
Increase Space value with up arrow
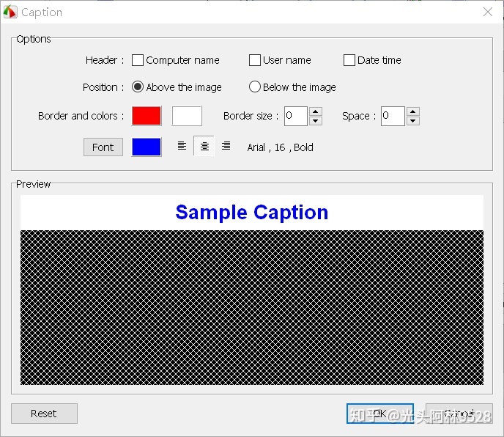(413, 111)
